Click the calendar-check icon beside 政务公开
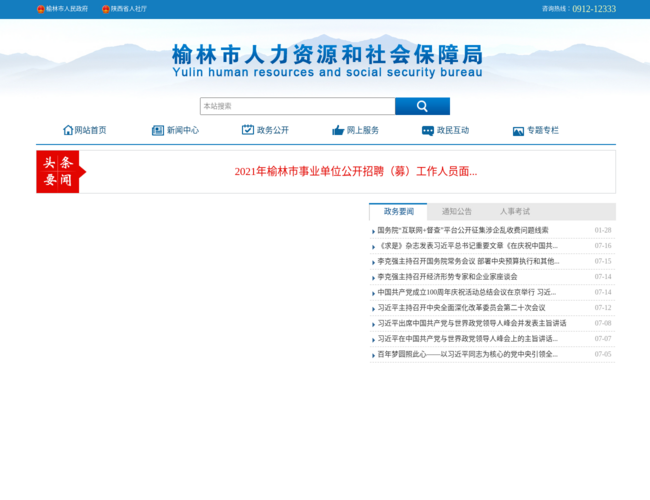 tap(247, 130)
